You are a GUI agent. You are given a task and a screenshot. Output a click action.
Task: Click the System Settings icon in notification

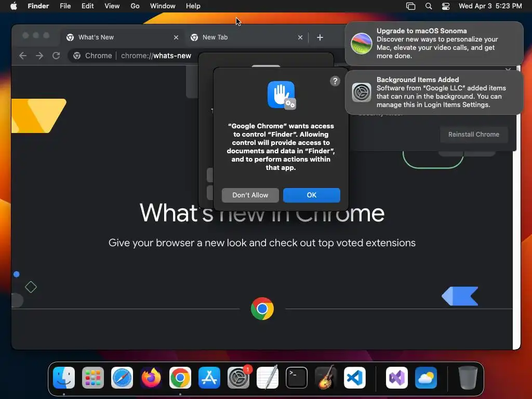click(362, 92)
